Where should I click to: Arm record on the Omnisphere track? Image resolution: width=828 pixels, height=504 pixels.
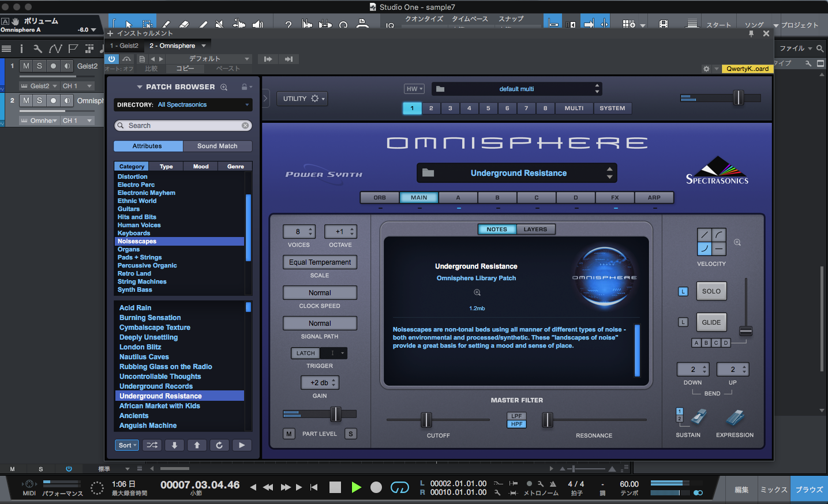pyautogui.click(x=54, y=100)
